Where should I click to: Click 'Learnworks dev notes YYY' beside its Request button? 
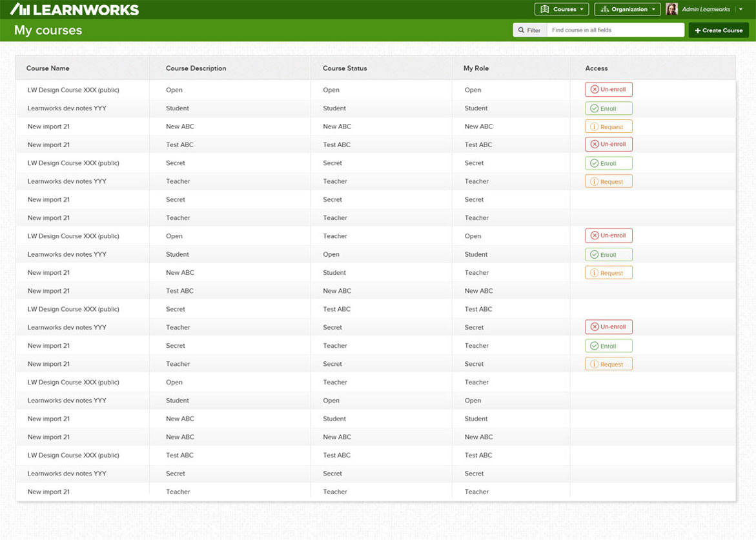(67, 181)
